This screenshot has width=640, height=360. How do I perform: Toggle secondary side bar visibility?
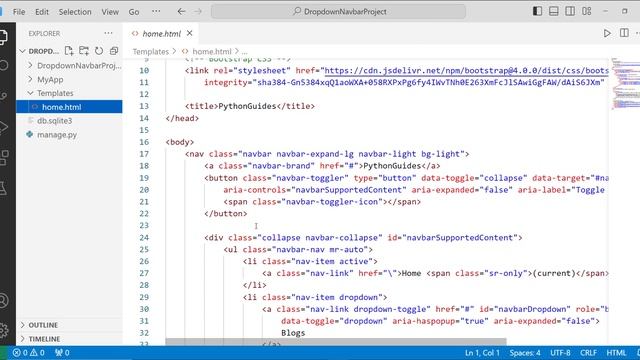coord(570,11)
